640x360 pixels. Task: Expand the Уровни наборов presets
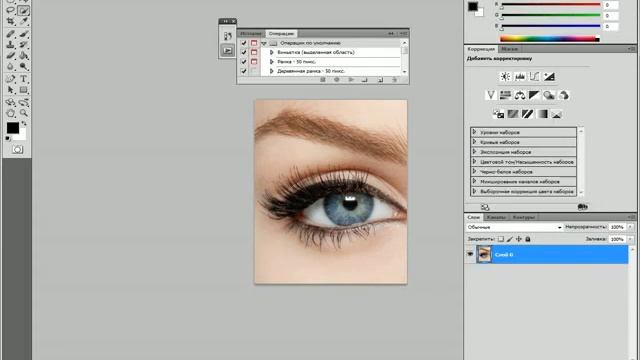[x=474, y=132]
